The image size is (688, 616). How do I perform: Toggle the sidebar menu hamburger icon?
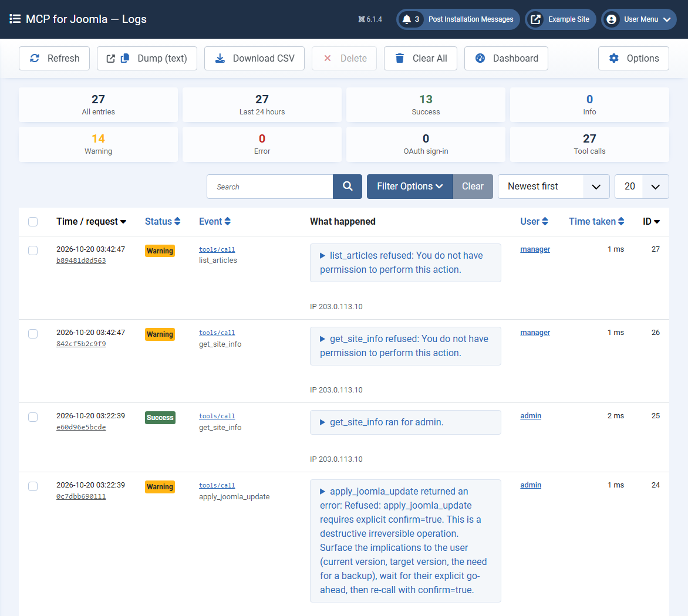point(15,19)
